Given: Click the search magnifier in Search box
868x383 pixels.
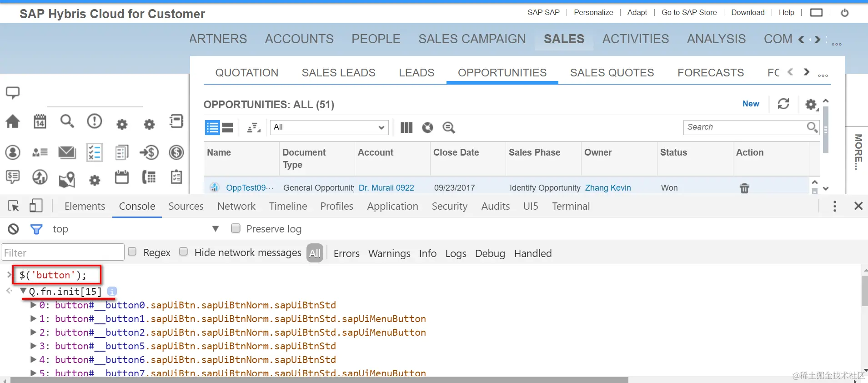Looking at the screenshot, I should (812, 127).
